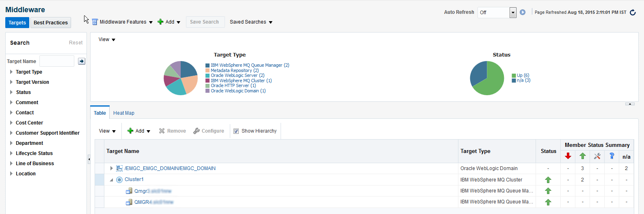Open the table View menu

[x=107, y=131]
